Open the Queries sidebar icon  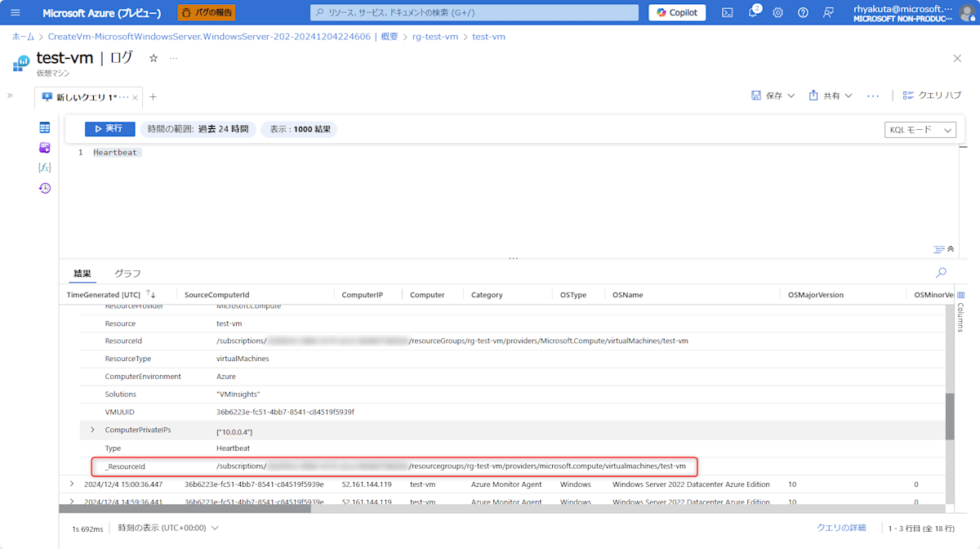point(45,148)
